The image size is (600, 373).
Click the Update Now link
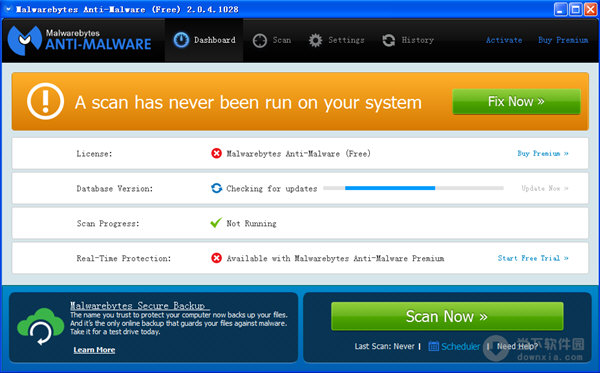pyautogui.click(x=545, y=188)
